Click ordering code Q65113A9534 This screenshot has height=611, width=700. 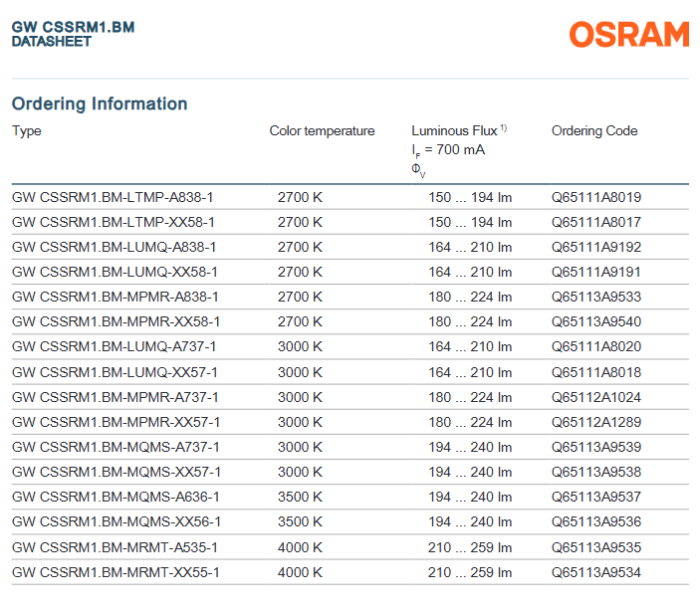[x=596, y=572]
